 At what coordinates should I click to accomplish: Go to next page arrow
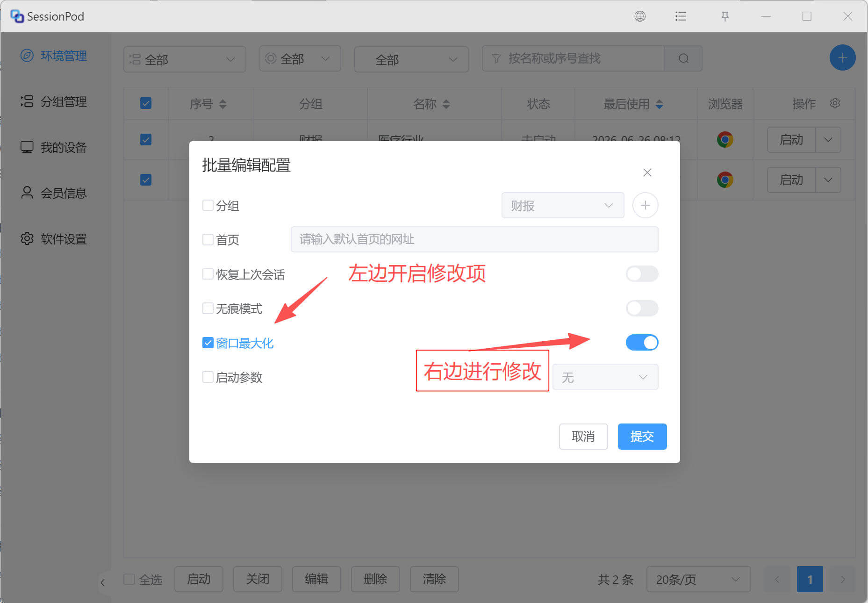843,579
